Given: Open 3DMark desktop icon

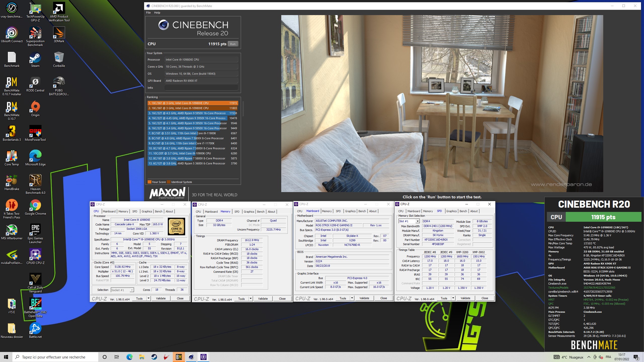Looking at the screenshot, I should pos(59,35).
